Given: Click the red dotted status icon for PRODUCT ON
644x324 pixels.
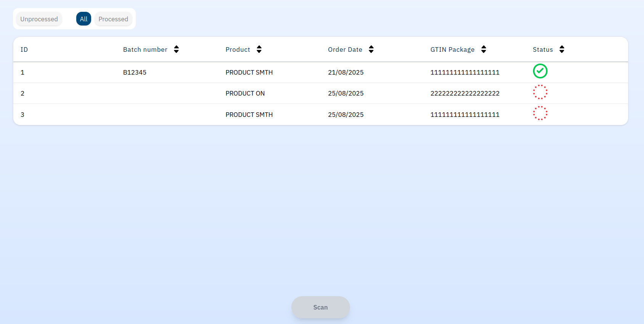Looking at the screenshot, I should coord(540,92).
